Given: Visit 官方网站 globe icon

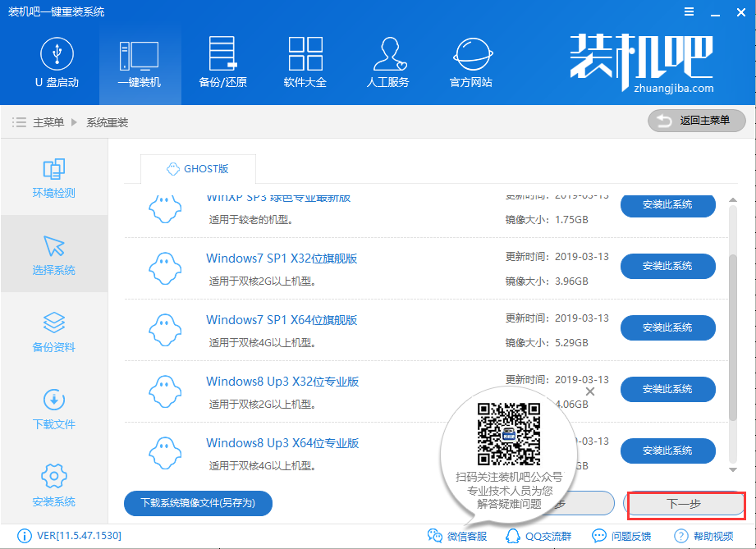Looking at the screenshot, I should pos(473,54).
